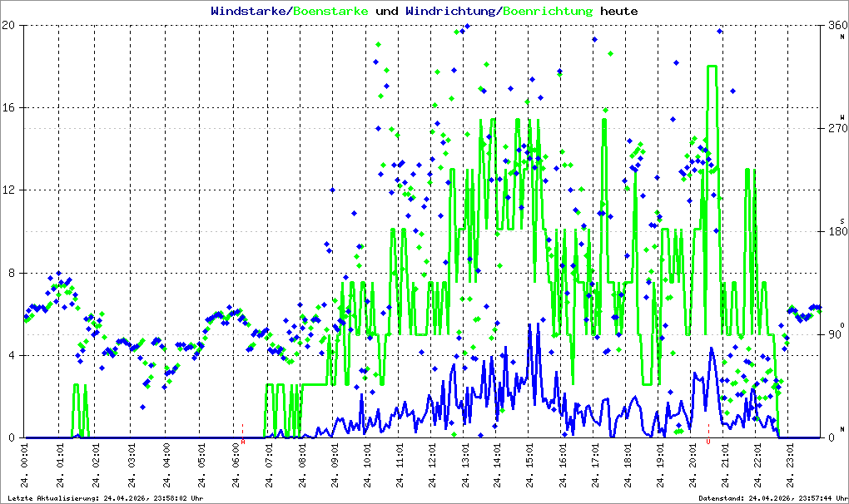Select the 8 value on the wind-speed axis

click(12, 273)
